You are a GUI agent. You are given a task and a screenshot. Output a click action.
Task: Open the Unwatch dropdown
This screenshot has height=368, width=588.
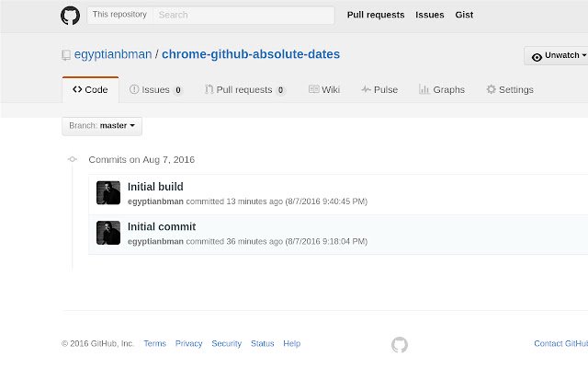[x=556, y=55]
